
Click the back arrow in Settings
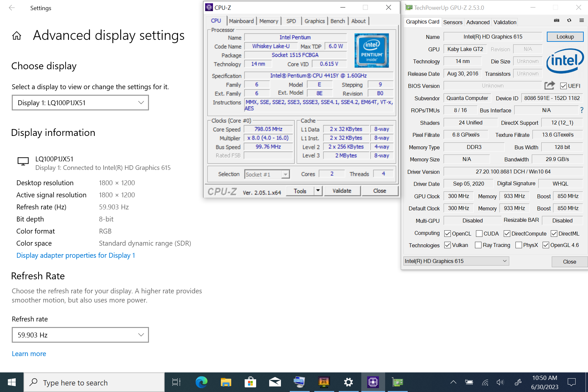coord(12,8)
